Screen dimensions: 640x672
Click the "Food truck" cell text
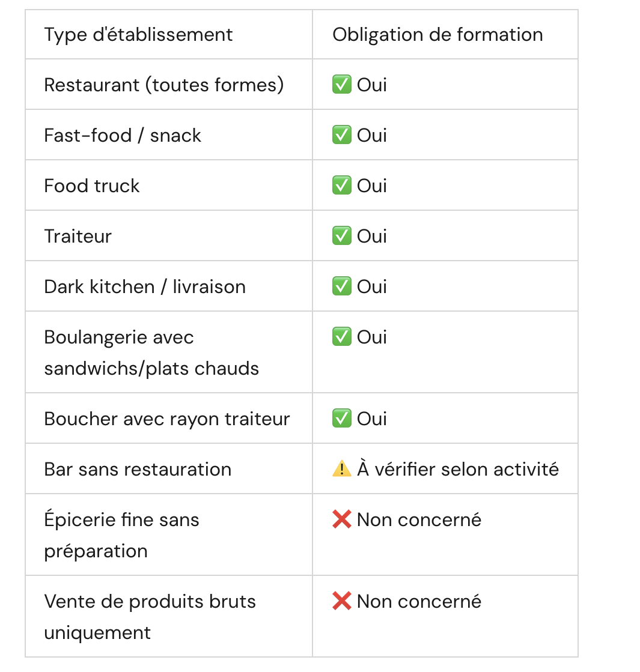click(92, 186)
